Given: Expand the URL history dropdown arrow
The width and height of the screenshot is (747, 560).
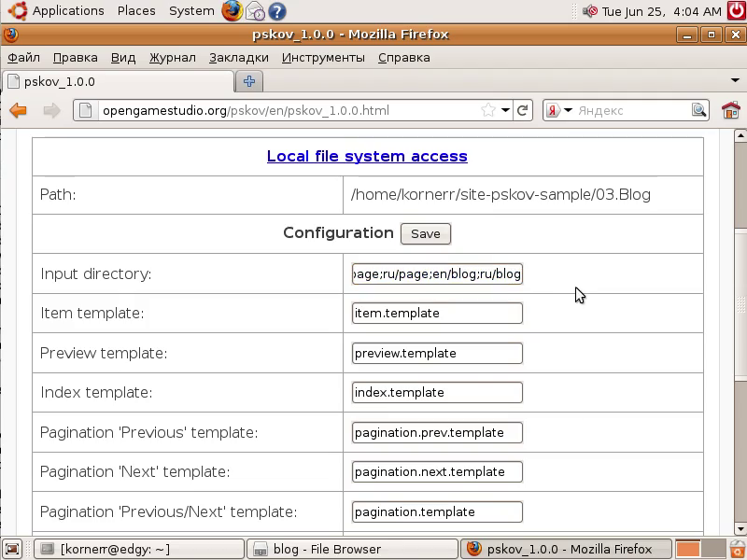Looking at the screenshot, I should coord(505,110).
